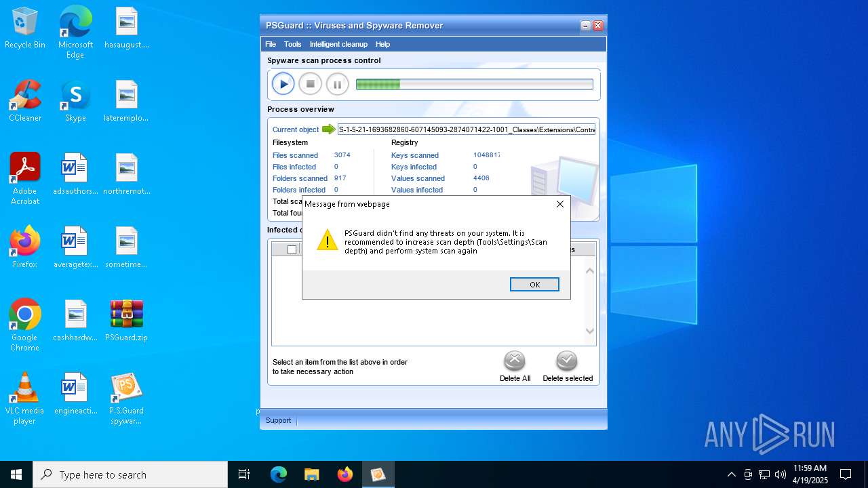Pause the spyware scan

[x=337, y=84]
